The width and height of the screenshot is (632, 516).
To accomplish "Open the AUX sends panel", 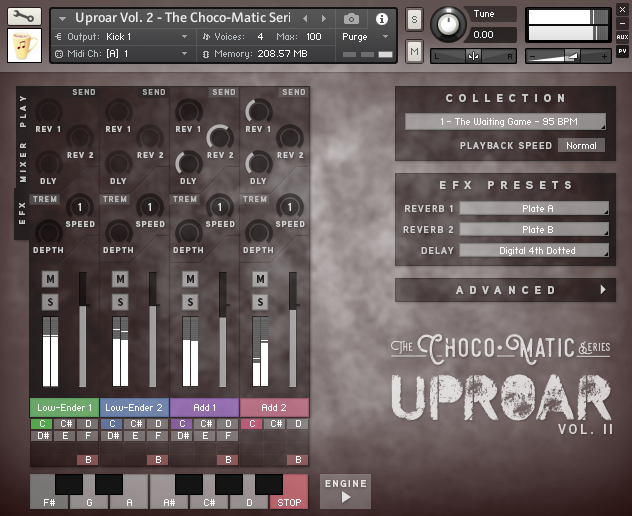I will coord(622,37).
